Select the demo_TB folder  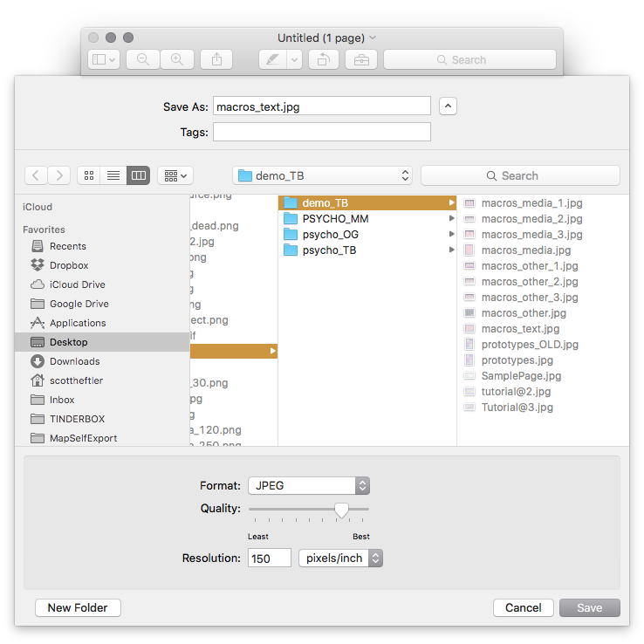[x=367, y=203]
